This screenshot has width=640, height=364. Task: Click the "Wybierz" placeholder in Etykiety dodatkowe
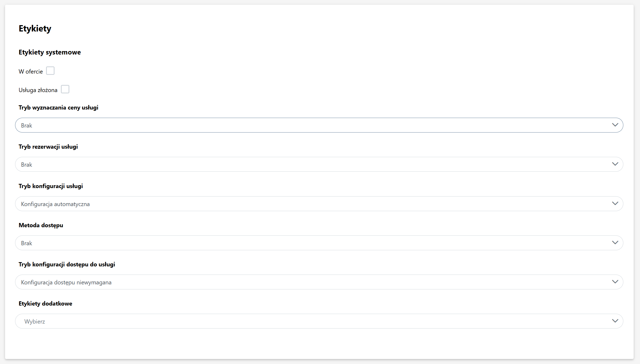pos(35,321)
